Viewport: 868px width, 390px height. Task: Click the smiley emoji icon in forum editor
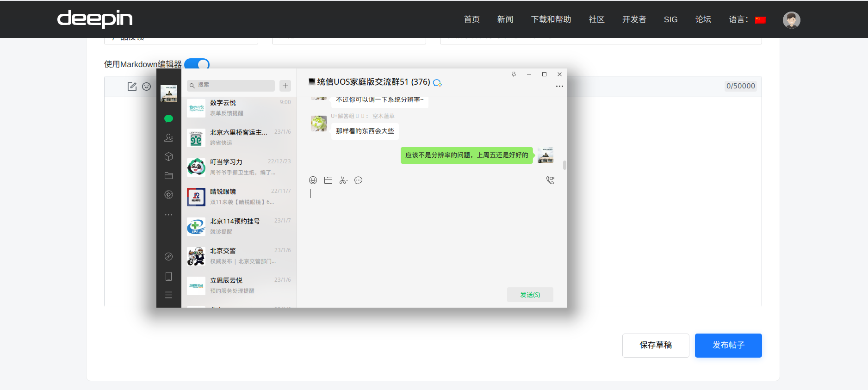[x=147, y=87]
